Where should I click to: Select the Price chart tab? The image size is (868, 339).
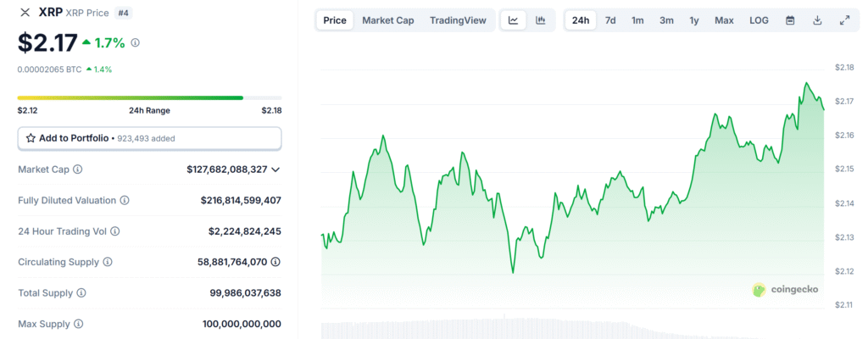click(335, 20)
